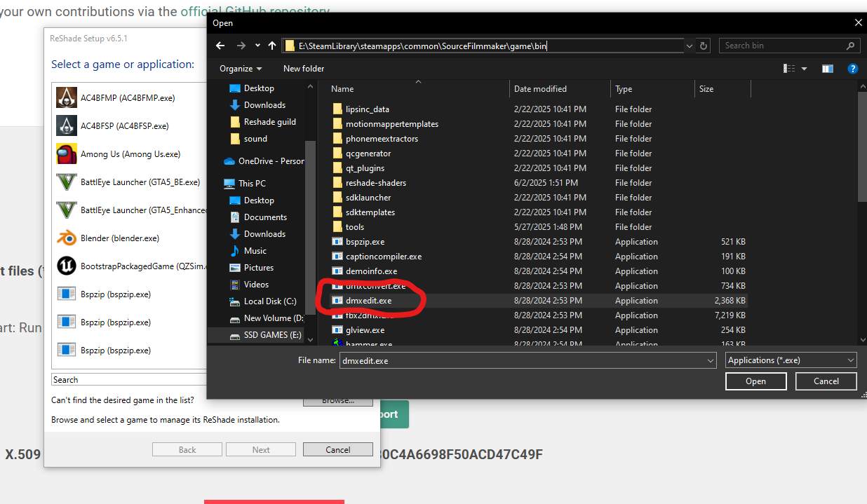Screen dimensions: 867x504
Task: Select dmxedit.exe file row
Action: click(539, 301)
